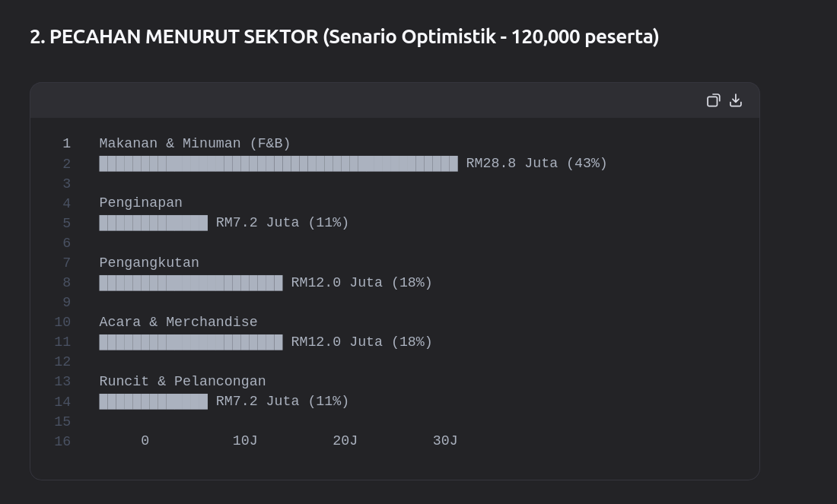Click the '20J' axis label
This screenshot has width=837, height=504.
pyautogui.click(x=345, y=441)
